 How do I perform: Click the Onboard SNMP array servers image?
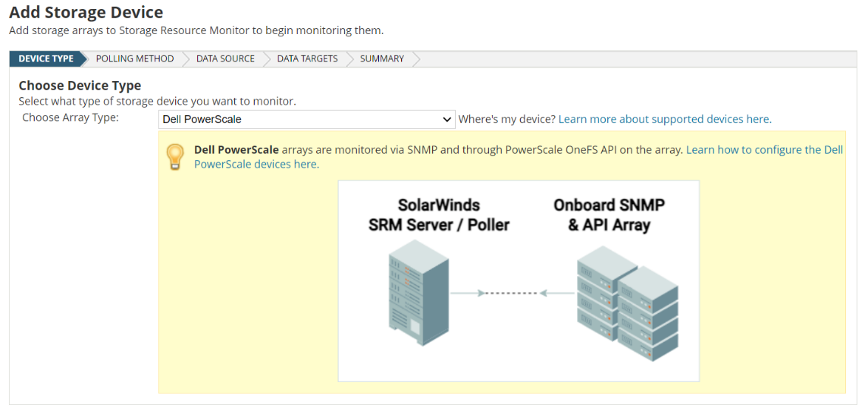[x=627, y=303]
